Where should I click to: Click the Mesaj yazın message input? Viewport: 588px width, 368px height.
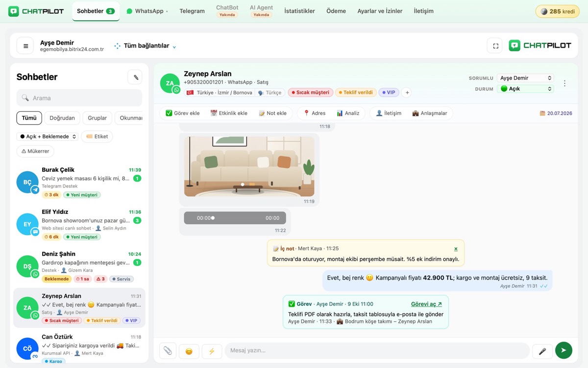point(377,351)
